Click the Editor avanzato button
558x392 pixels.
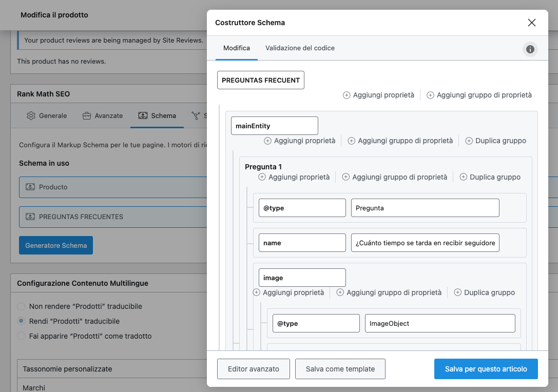[x=254, y=369]
